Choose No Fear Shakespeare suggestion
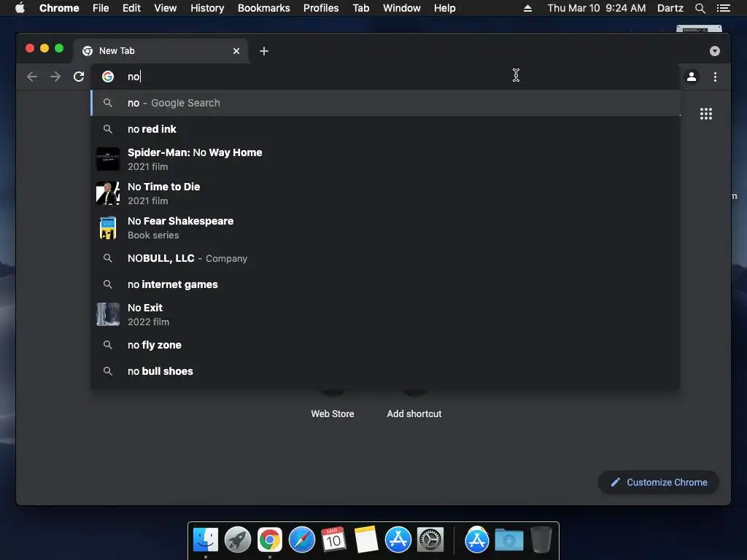This screenshot has height=560, width=747. click(x=385, y=227)
